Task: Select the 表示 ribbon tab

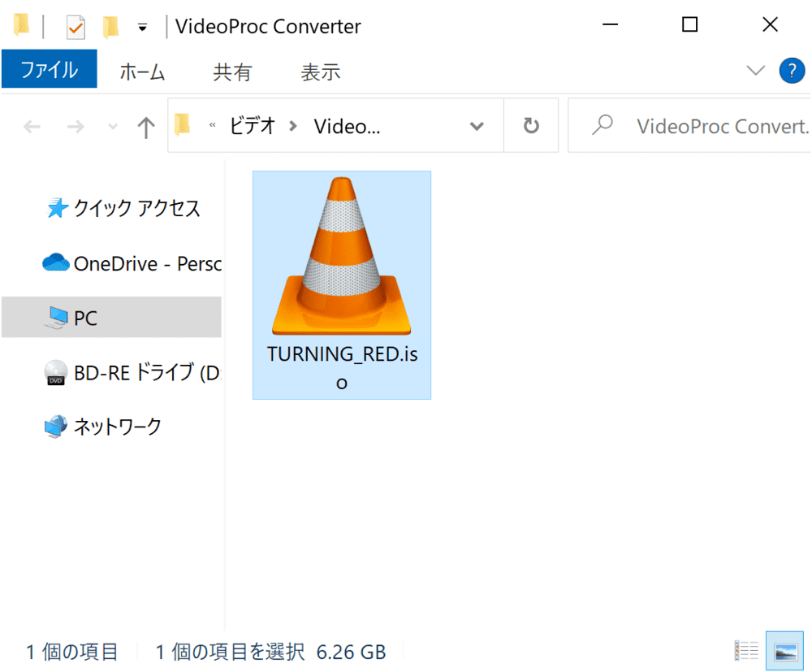Action: click(x=320, y=72)
